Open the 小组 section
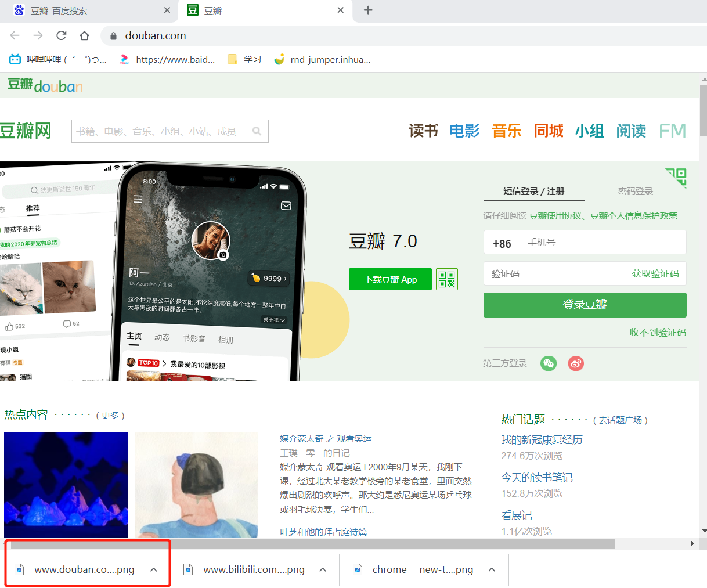Image resolution: width=707 pixels, height=588 pixels. click(x=590, y=131)
